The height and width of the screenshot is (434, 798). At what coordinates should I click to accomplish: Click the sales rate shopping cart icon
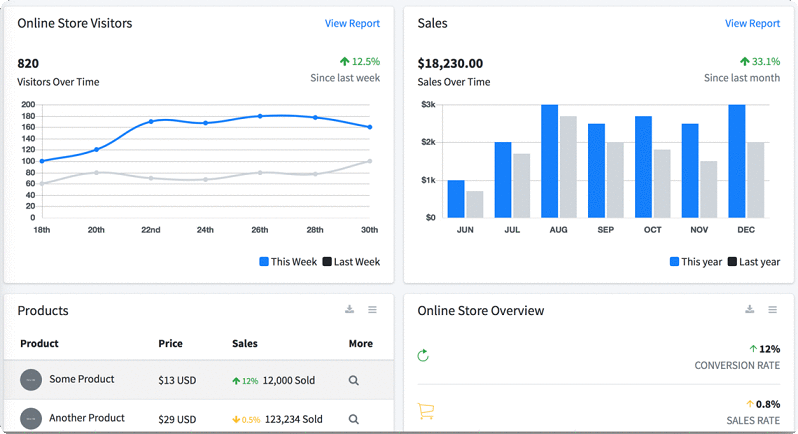[x=425, y=411]
